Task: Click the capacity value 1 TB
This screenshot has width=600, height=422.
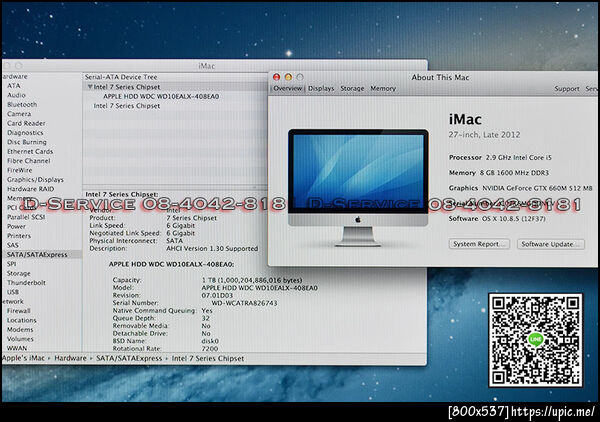Action: point(252,280)
